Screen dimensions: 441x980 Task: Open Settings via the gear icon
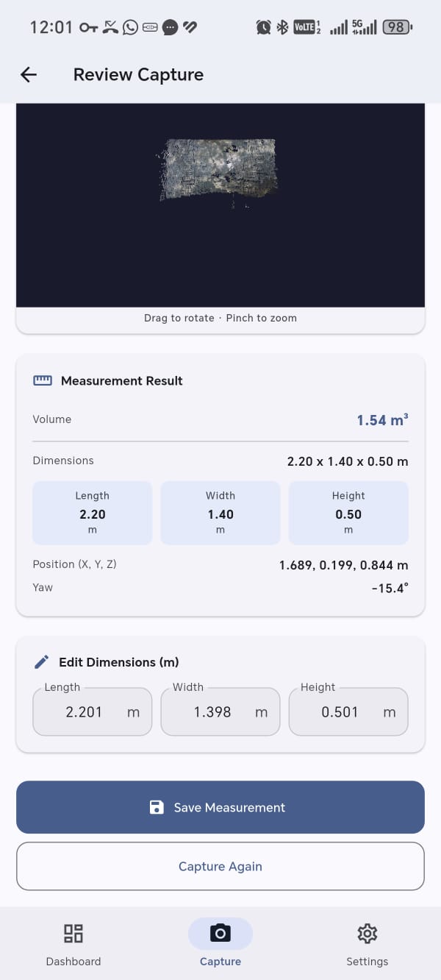click(367, 934)
